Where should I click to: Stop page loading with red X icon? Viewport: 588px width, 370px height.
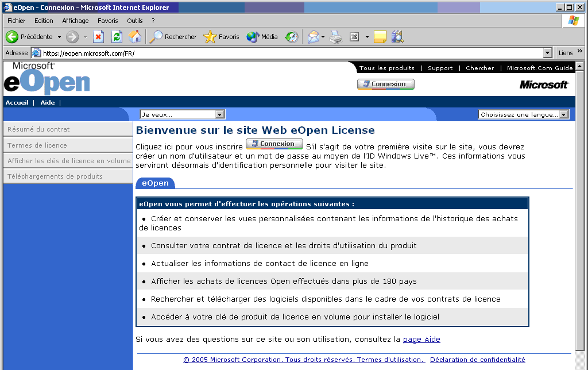coord(98,37)
